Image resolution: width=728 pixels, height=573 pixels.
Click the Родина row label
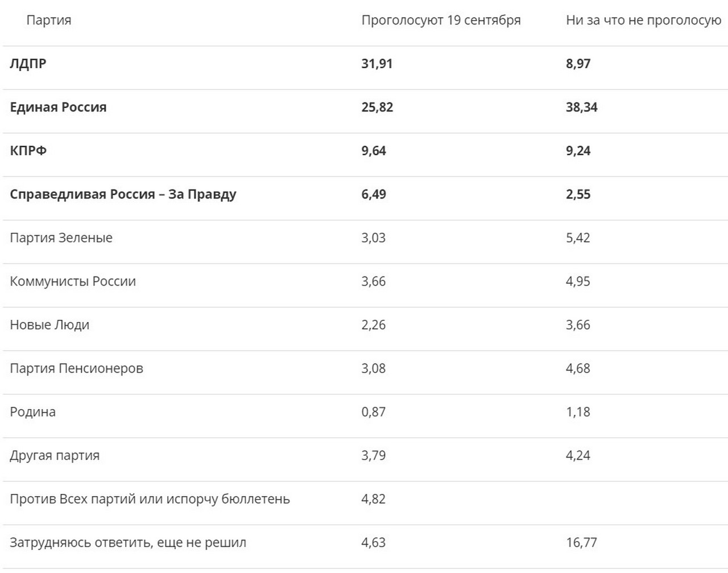pyautogui.click(x=32, y=412)
